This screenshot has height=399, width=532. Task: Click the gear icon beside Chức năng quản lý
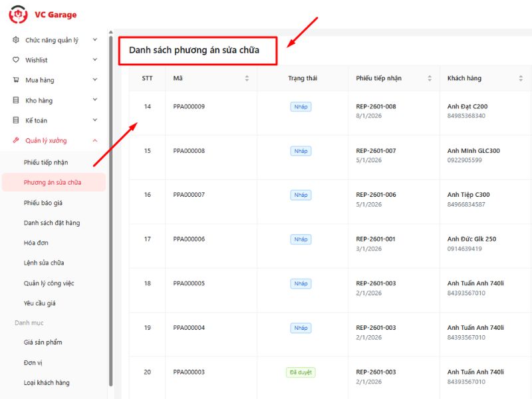[x=16, y=40]
